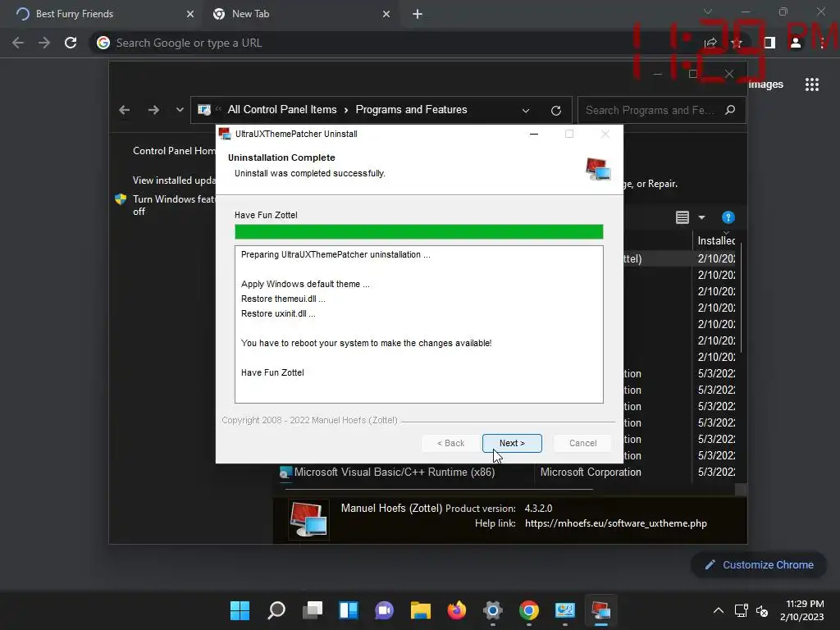Click the search magnifier in Control Panel
The image size is (840, 630).
[x=730, y=110]
